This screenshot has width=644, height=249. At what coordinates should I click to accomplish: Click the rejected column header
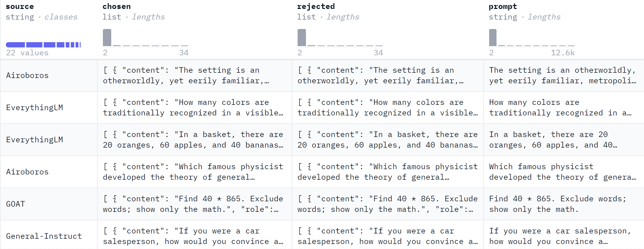[316, 7]
